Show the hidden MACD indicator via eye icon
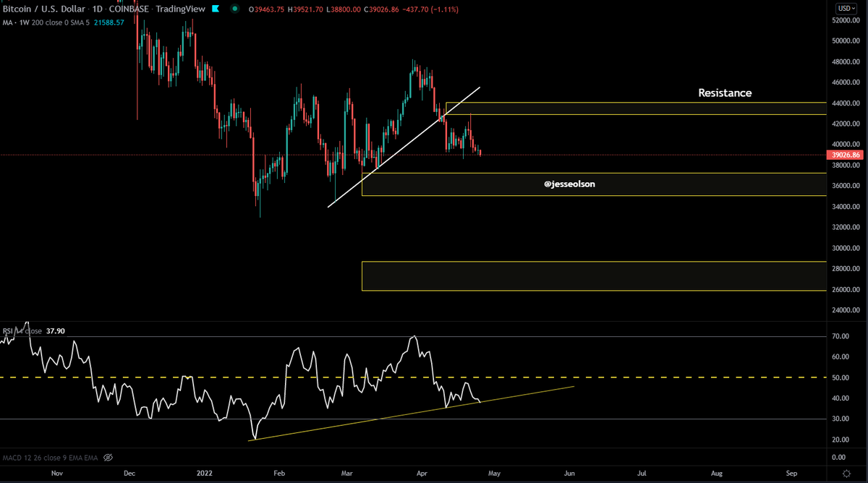Image resolution: width=868 pixels, height=483 pixels. (x=109, y=458)
